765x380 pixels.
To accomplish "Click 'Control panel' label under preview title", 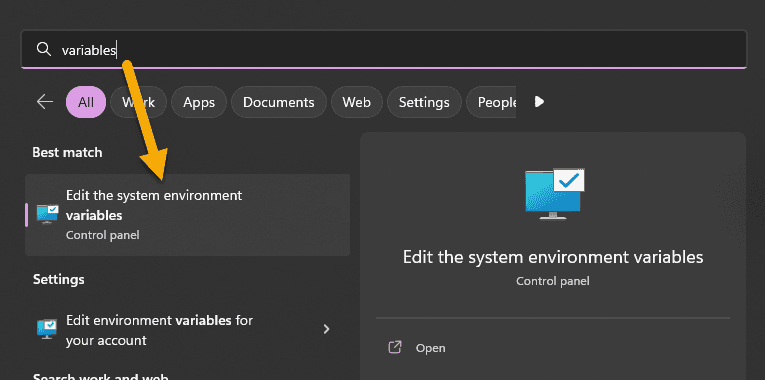I will click(x=553, y=281).
